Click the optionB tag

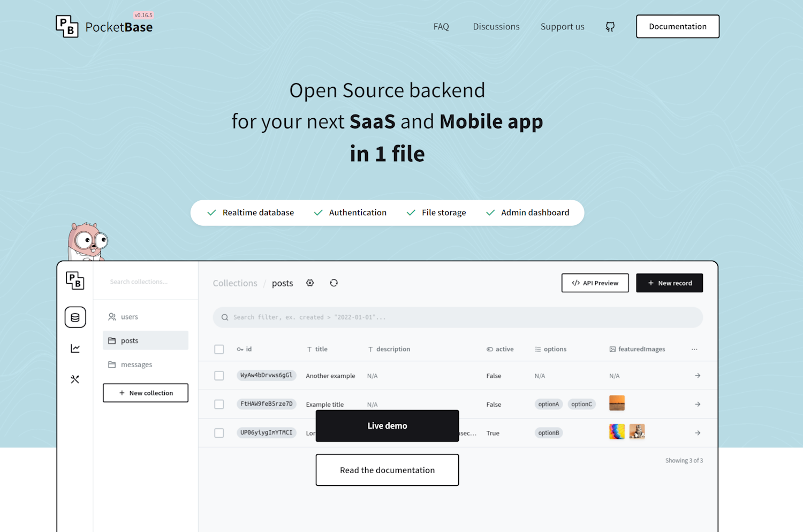pos(549,433)
